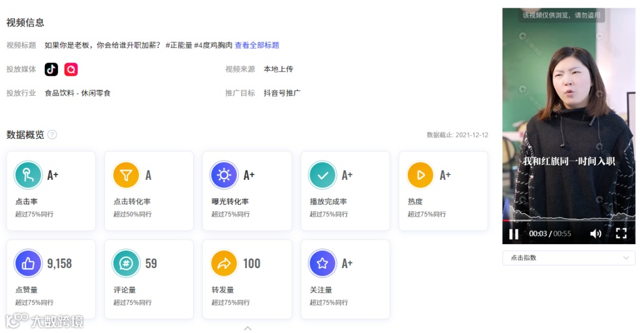Mute the video with speaker icon
This screenshot has width=644, height=333.
[596, 234]
